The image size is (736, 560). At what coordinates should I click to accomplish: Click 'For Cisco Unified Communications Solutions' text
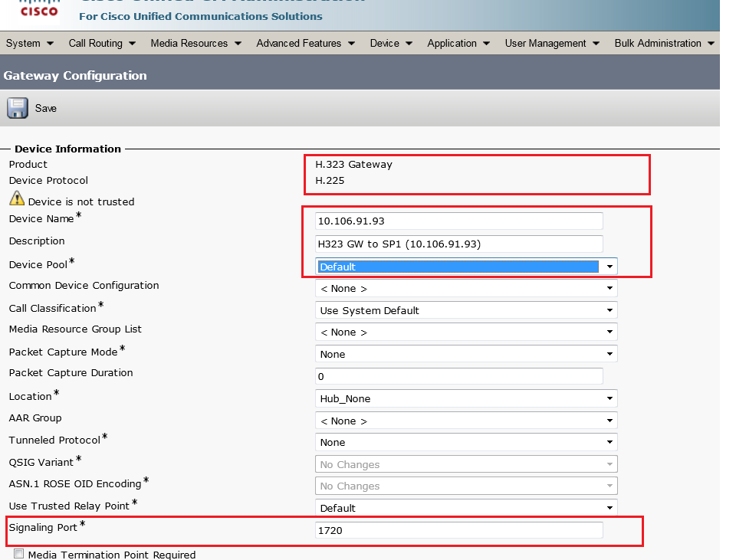coord(200,16)
